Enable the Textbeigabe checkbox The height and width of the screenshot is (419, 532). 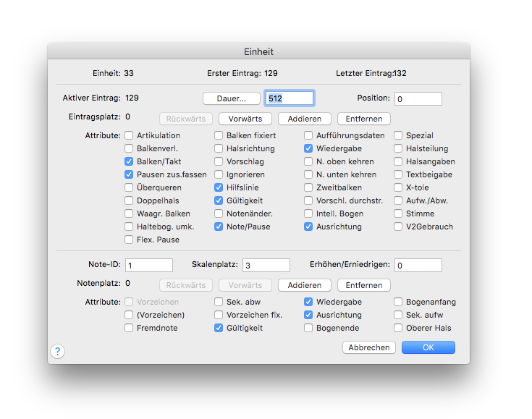[398, 174]
